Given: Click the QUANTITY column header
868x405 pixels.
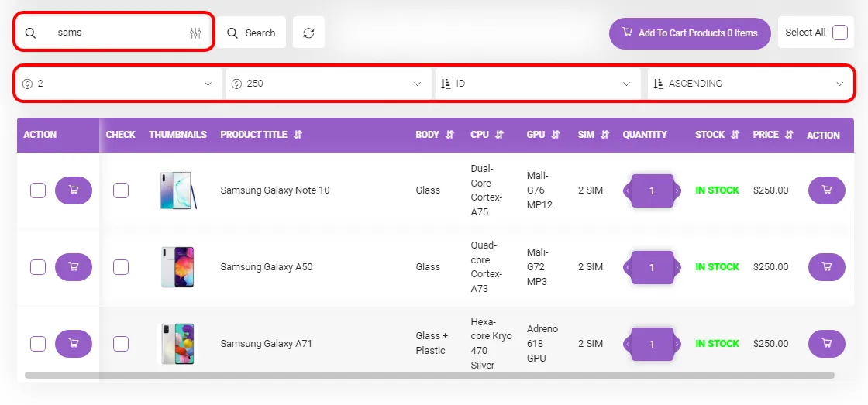Looking at the screenshot, I should 644,135.
